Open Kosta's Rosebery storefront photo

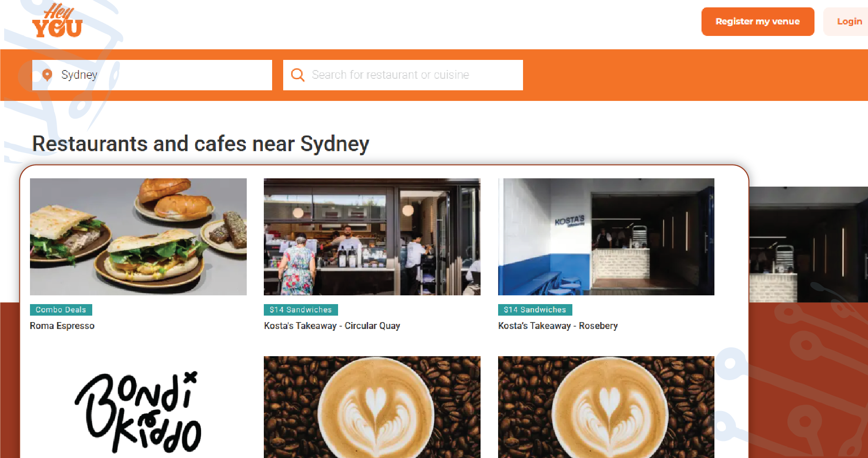606,237
